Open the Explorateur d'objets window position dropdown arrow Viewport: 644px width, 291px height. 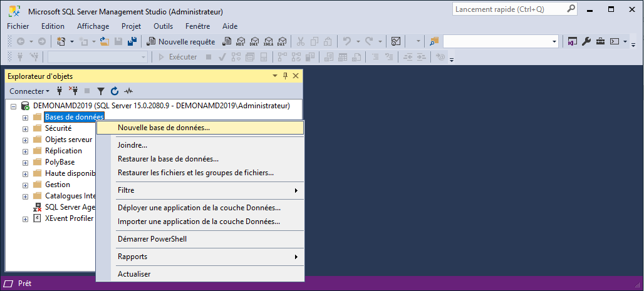[x=275, y=76]
